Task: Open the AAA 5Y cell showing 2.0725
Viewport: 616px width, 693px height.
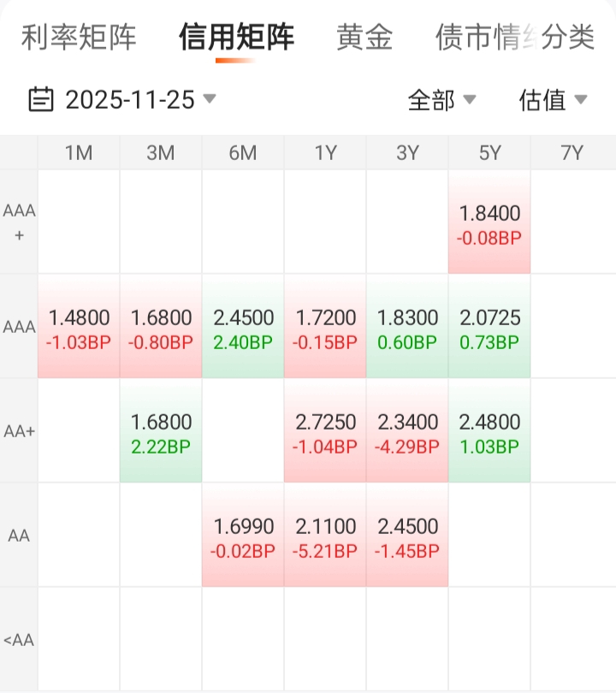Action: coord(489,327)
